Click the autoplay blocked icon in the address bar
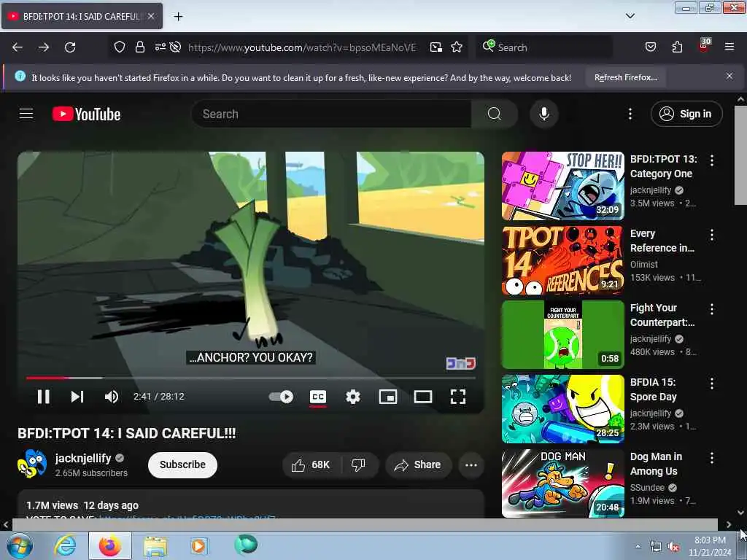747x560 pixels. [x=175, y=47]
